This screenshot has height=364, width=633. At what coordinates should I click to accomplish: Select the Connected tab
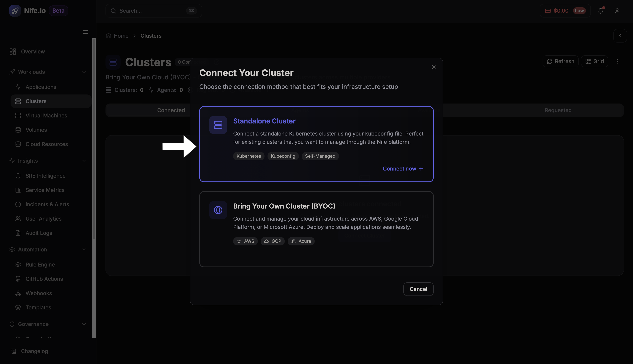171,110
